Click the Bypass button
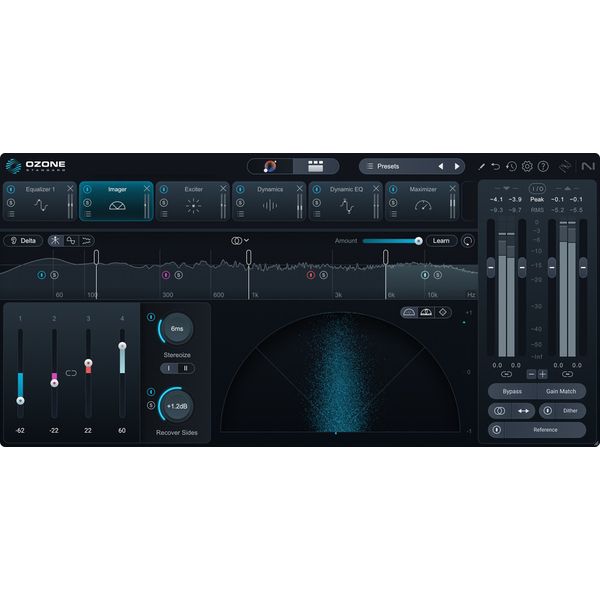 click(x=512, y=391)
